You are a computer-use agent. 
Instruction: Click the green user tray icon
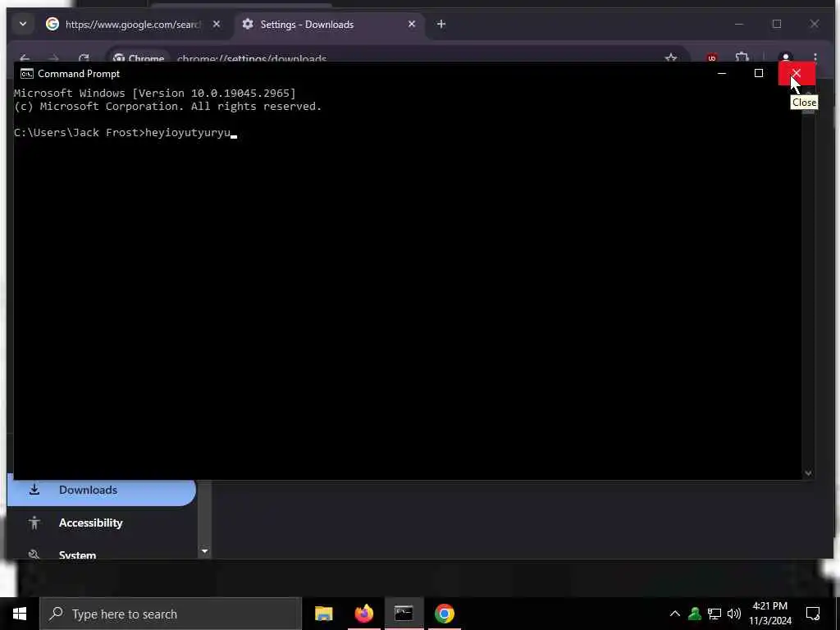[x=695, y=614]
